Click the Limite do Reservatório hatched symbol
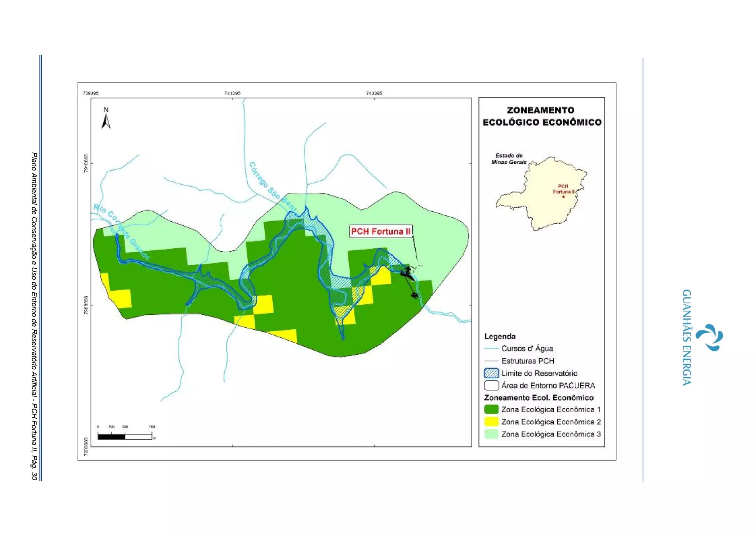This screenshot has height=535, width=756. point(491,373)
